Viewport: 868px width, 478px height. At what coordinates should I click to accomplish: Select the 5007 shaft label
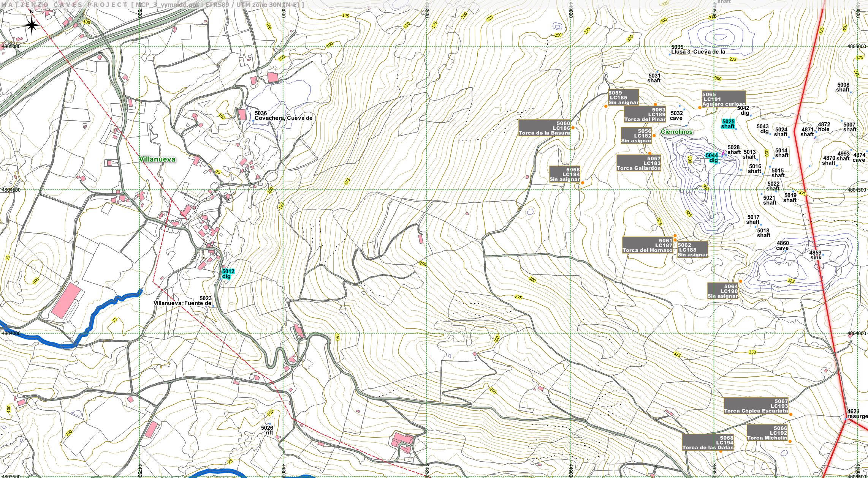tap(850, 127)
